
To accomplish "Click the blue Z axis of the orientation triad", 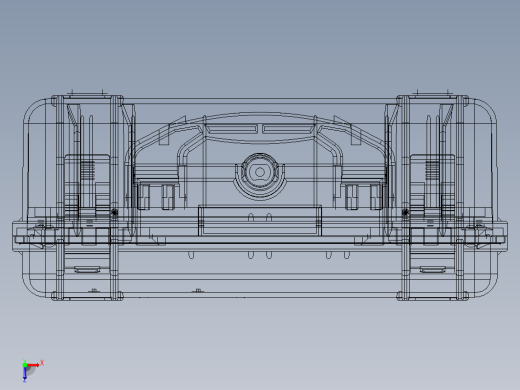I will (x=25, y=374).
